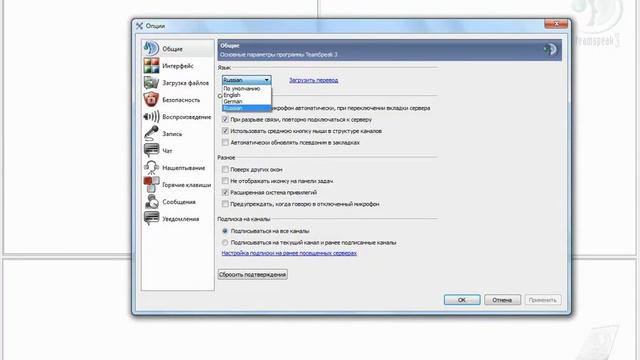The height and width of the screenshot is (360, 640).
Task: Enable hide taskbar icon checkbox
Action: click(x=225, y=180)
